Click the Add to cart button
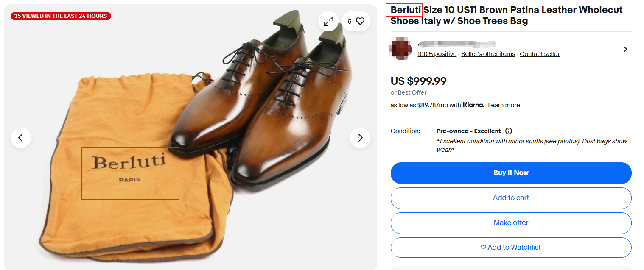This screenshot has height=270, width=644. click(x=511, y=198)
